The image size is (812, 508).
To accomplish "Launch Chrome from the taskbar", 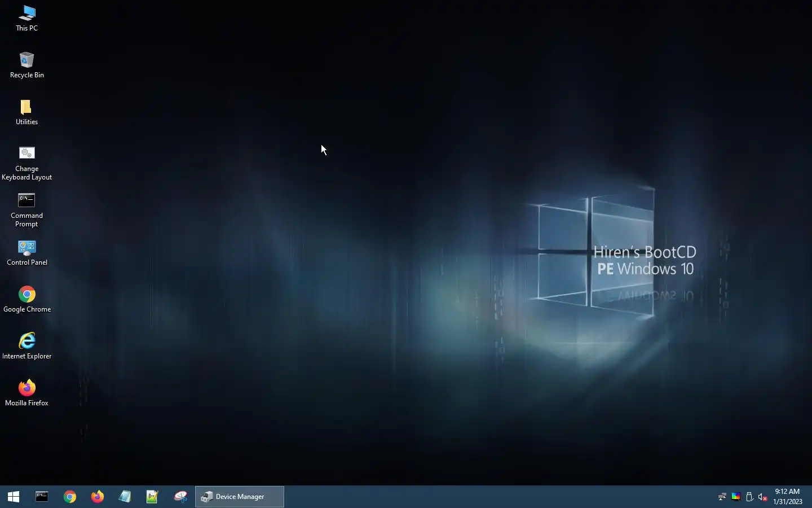I will pos(70,497).
